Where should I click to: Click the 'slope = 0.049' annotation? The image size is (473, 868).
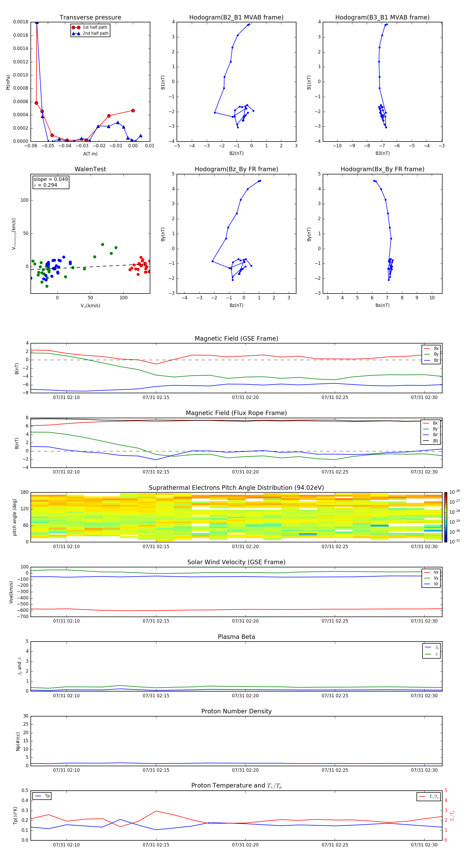[50, 179]
